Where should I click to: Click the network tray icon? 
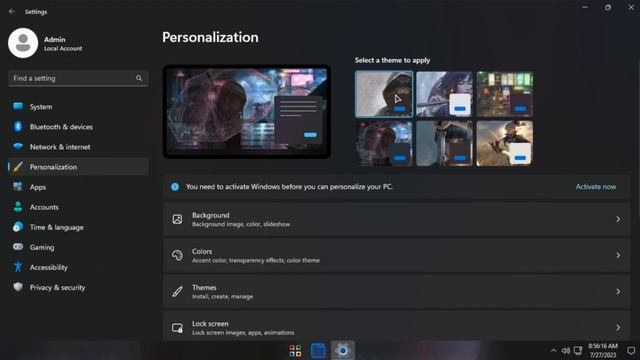[578, 350]
